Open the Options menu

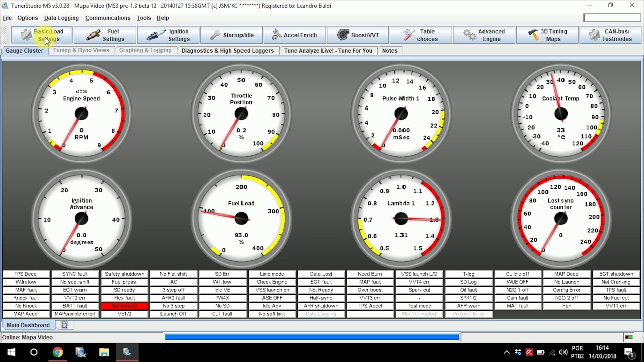pos(28,18)
